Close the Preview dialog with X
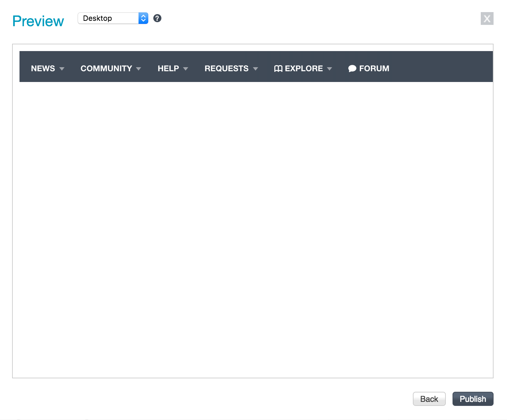 (487, 19)
